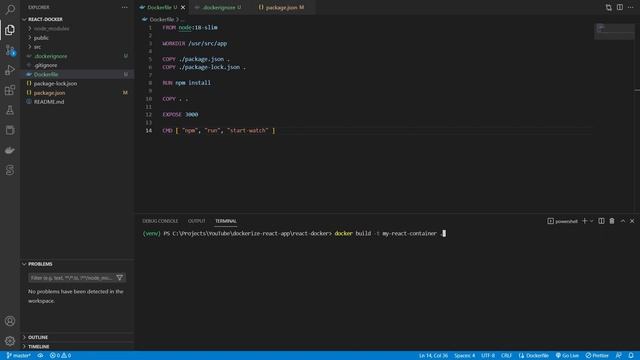Open the Docker whale view

10,150
